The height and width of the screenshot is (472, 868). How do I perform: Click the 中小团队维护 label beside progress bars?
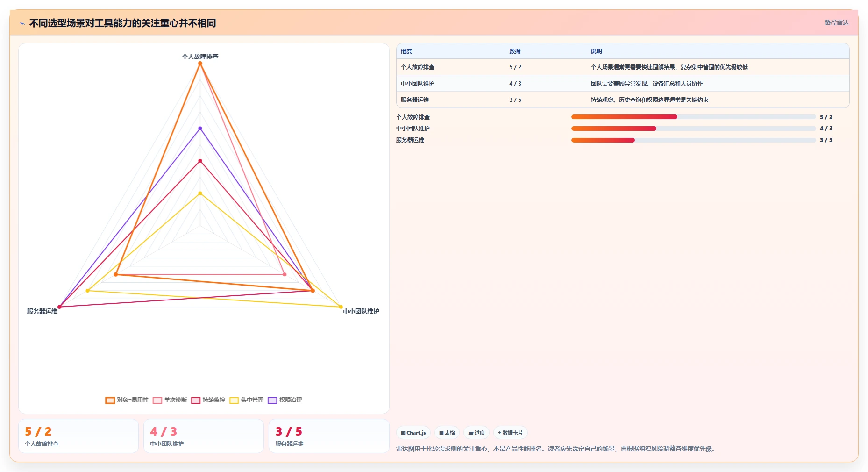click(x=413, y=129)
